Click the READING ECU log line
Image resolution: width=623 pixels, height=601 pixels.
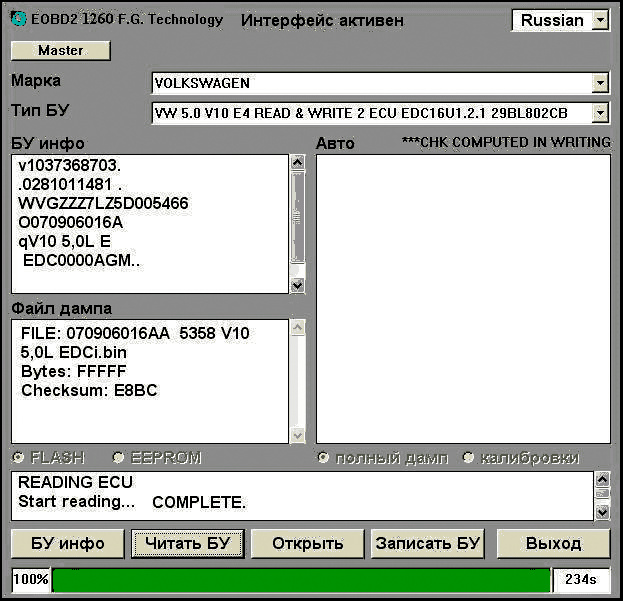75,482
